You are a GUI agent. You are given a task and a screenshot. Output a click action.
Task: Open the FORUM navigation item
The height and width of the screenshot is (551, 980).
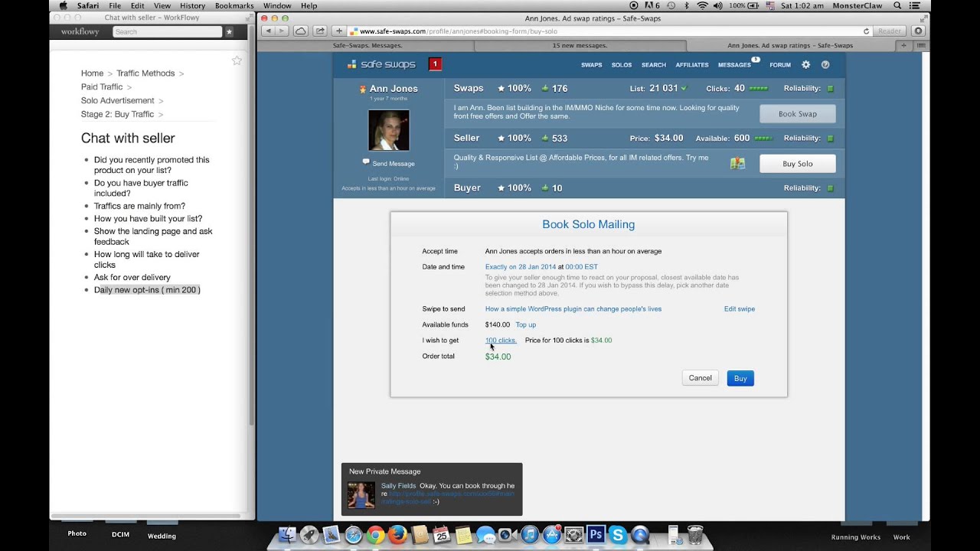tap(780, 65)
